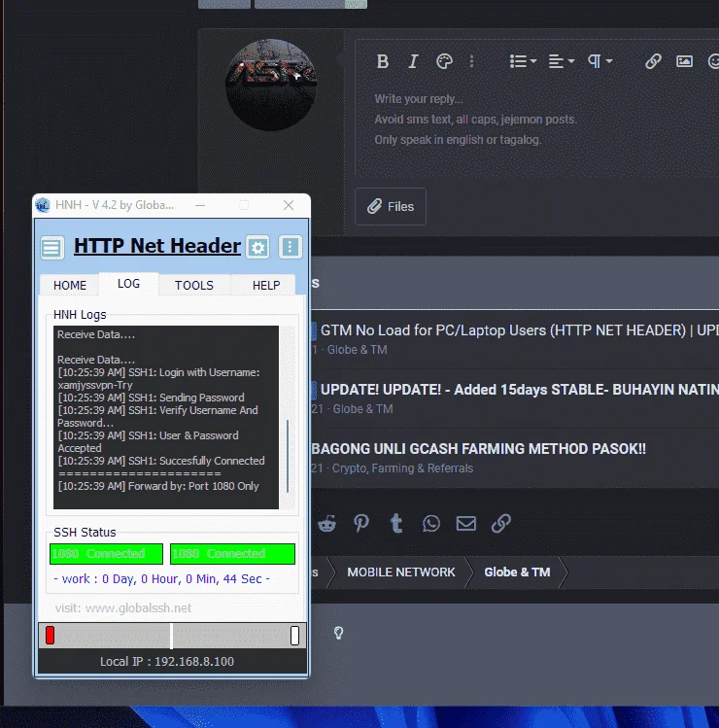The image size is (719, 728).
Task: Click 'Forward by: Port 1080 Only' log line
Action: point(158,486)
